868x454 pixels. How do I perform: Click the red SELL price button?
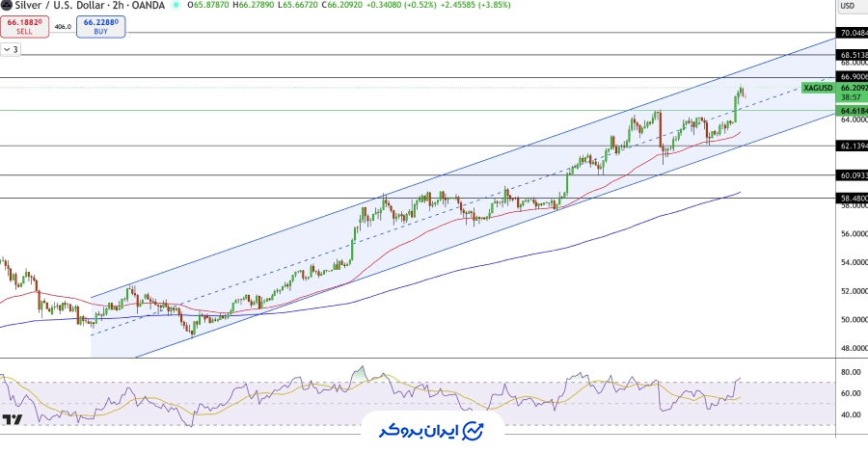click(24, 25)
